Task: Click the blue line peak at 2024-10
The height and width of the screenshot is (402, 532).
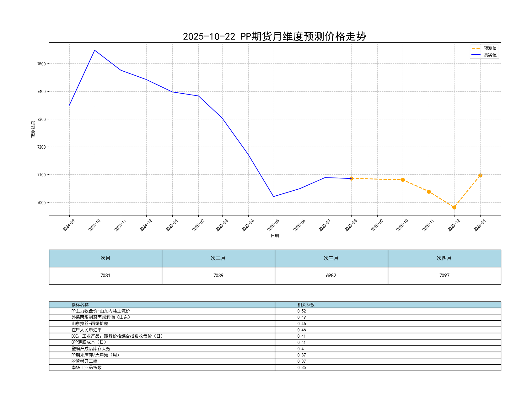Action: [x=95, y=50]
